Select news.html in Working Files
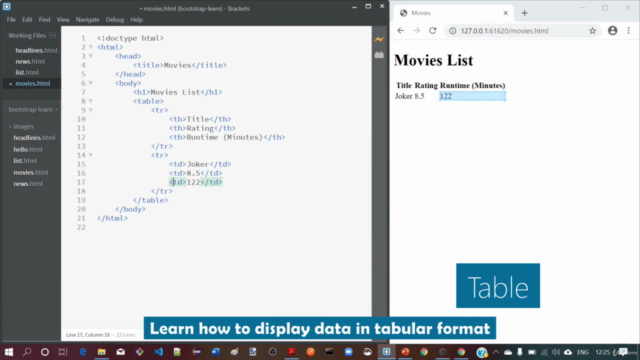Image resolution: width=640 pixels, height=360 pixels. coord(30,61)
